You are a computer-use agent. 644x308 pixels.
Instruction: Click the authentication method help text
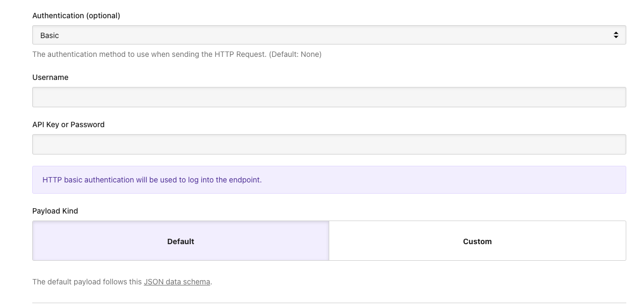pyautogui.click(x=149, y=54)
